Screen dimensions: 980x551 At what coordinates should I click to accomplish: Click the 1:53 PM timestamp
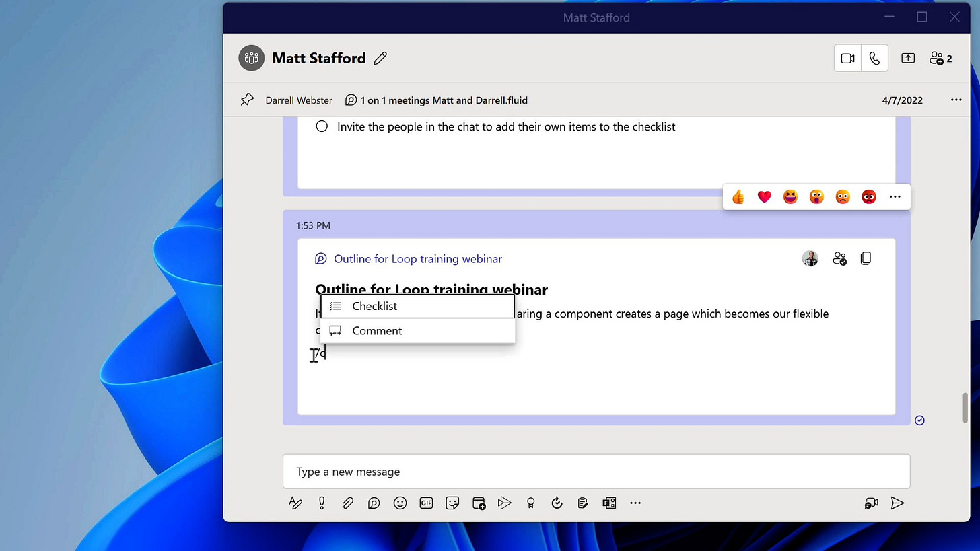click(x=313, y=225)
